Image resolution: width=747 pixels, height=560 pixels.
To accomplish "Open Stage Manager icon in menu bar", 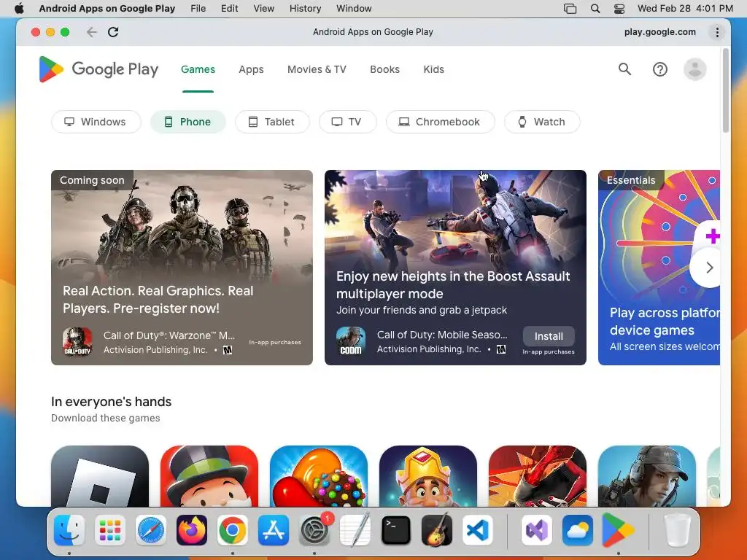I will pyautogui.click(x=570, y=9).
